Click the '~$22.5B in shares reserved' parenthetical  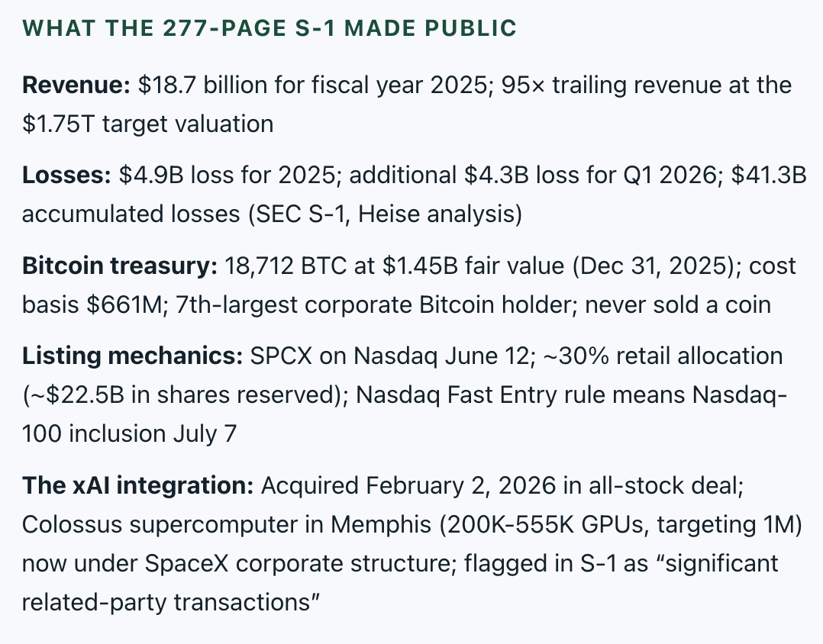[186, 395]
